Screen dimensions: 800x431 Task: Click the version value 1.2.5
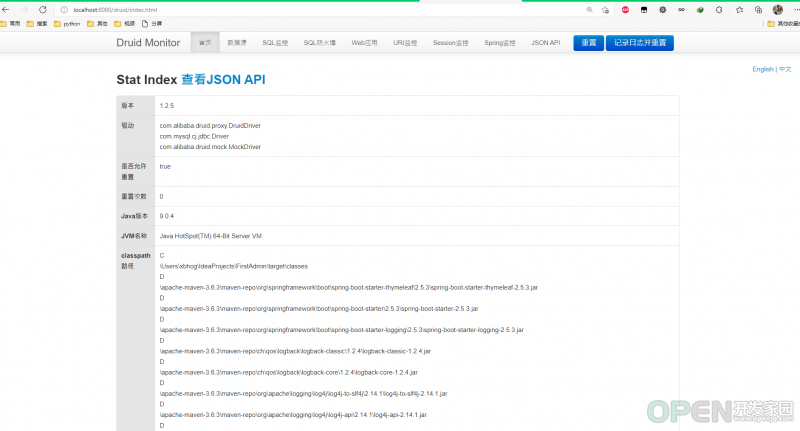coord(167,106)
